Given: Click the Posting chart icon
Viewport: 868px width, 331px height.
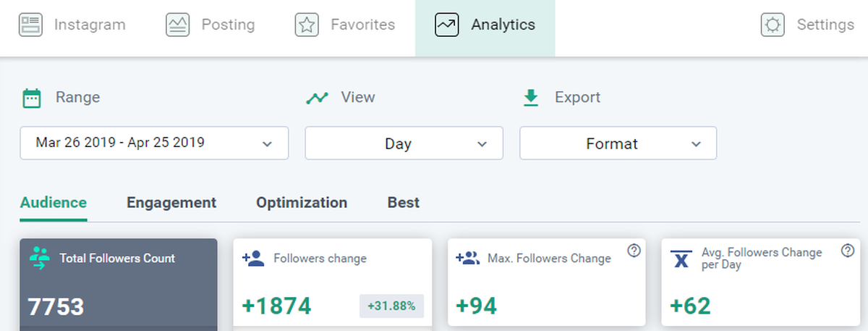Looking at the screenshot, I should coord(177,25).
